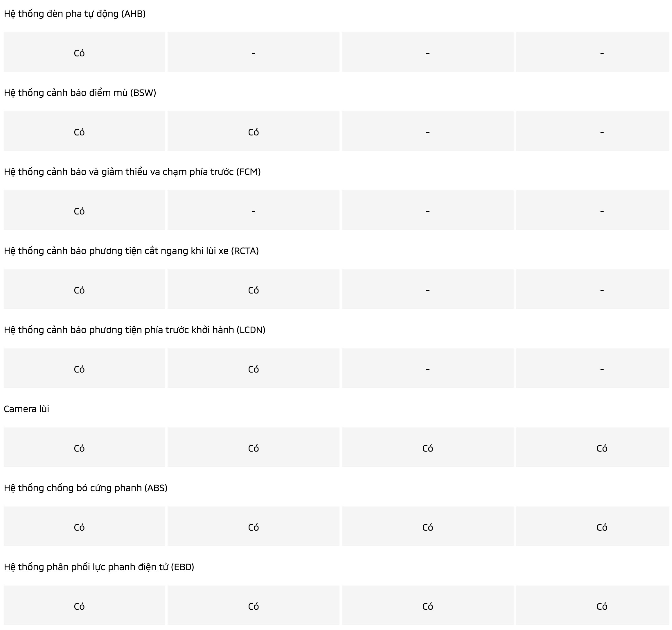672x630 pixels.
Task: Select fourth variant's "Có" cell for ABS
Action: click(602, 527)
